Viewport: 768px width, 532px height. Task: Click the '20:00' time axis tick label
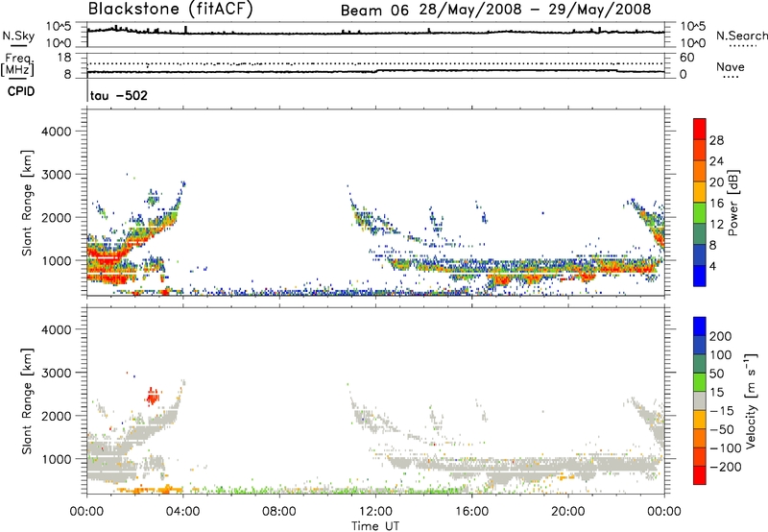coord(568,512)
